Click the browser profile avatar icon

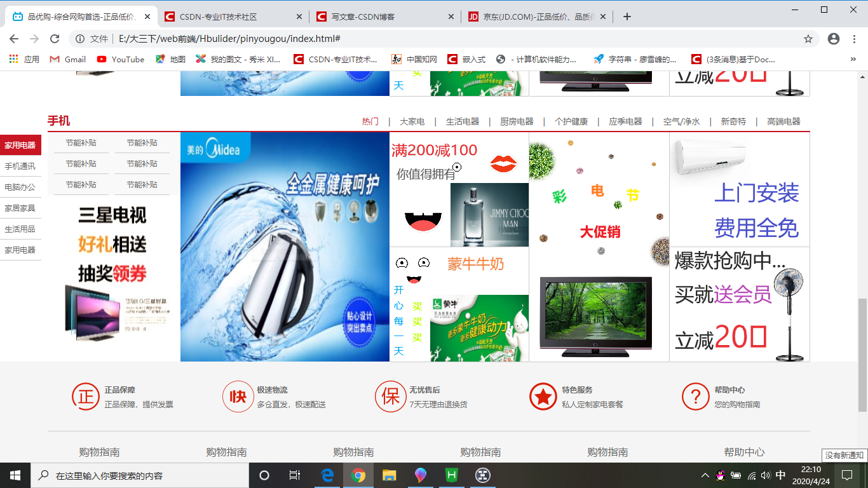pyautogui.click(x=833, y=38)
